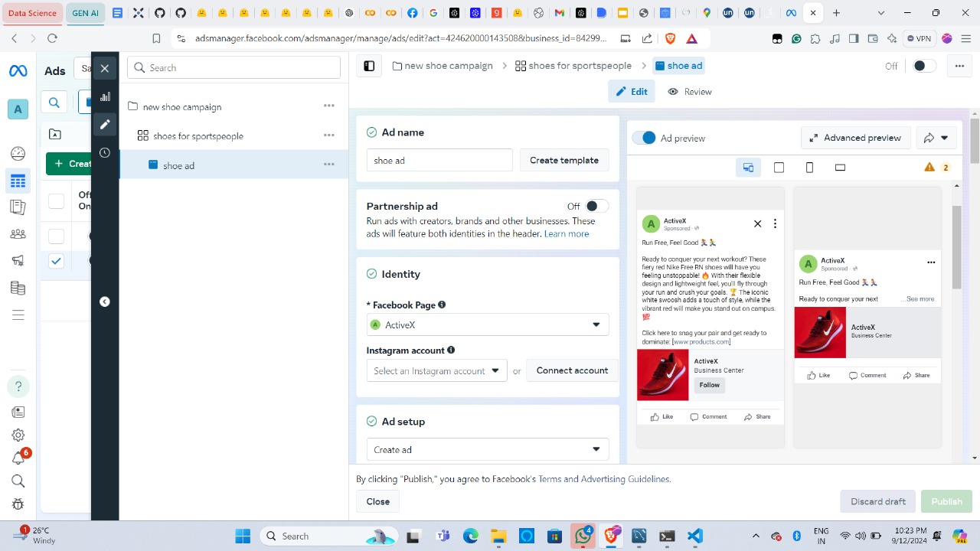Screen dimensions: 980x551
Task: Open options for new shoe campaign row
Action: [328, 106]
